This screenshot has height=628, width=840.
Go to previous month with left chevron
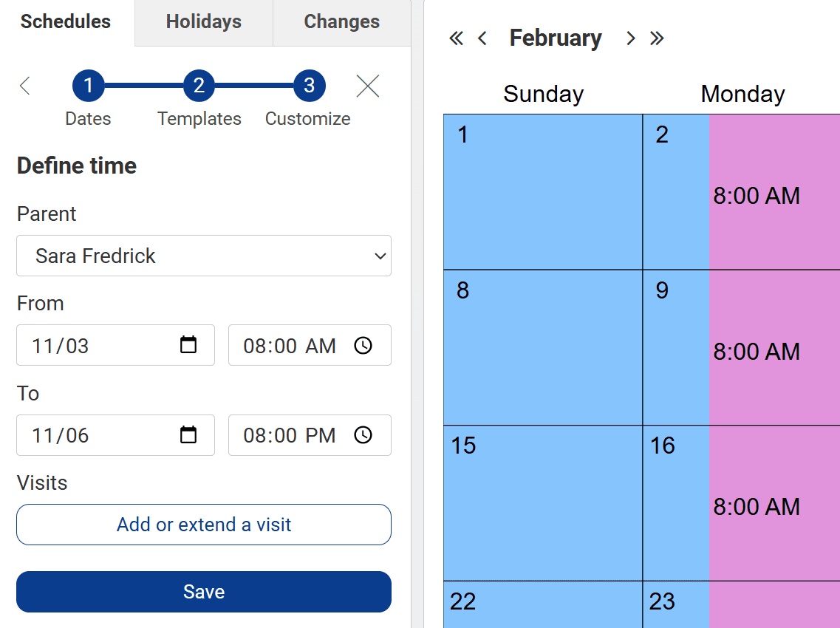pyautogui.click(x=482, y=38)
